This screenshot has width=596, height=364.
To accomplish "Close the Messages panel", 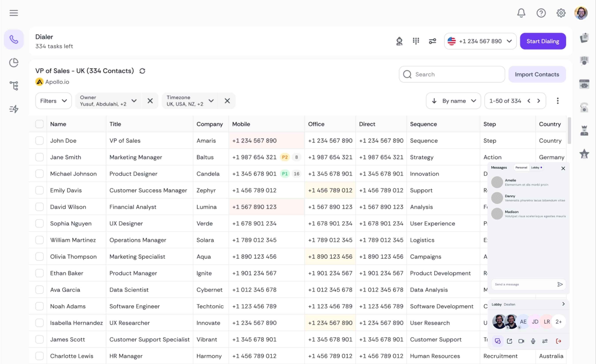I will pyautogui.click(x=563, y=168).
